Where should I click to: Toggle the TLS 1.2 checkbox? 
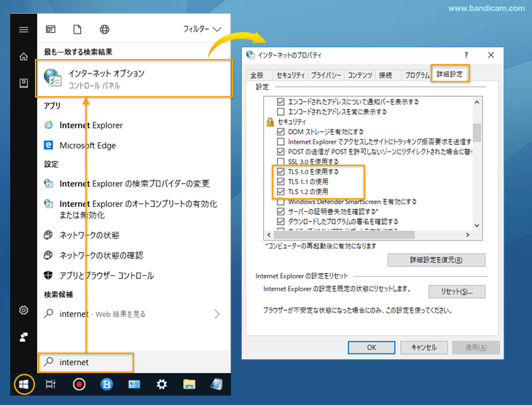(281, 192)
